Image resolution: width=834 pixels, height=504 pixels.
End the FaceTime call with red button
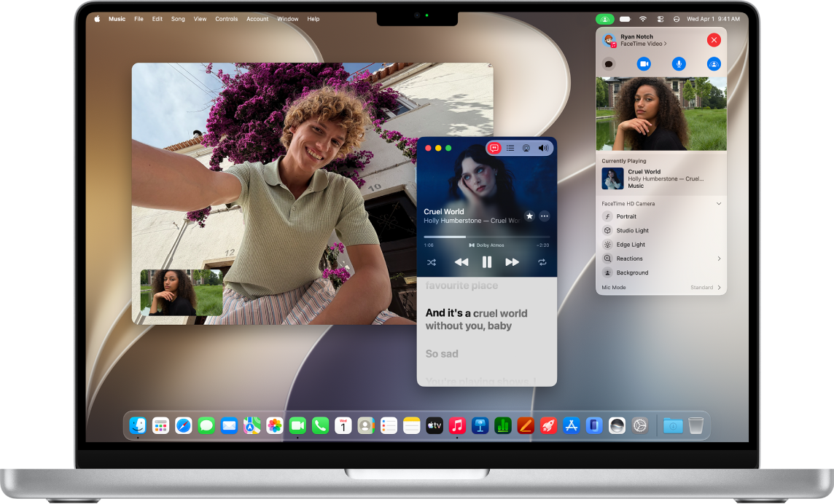(x=714, y=40)
